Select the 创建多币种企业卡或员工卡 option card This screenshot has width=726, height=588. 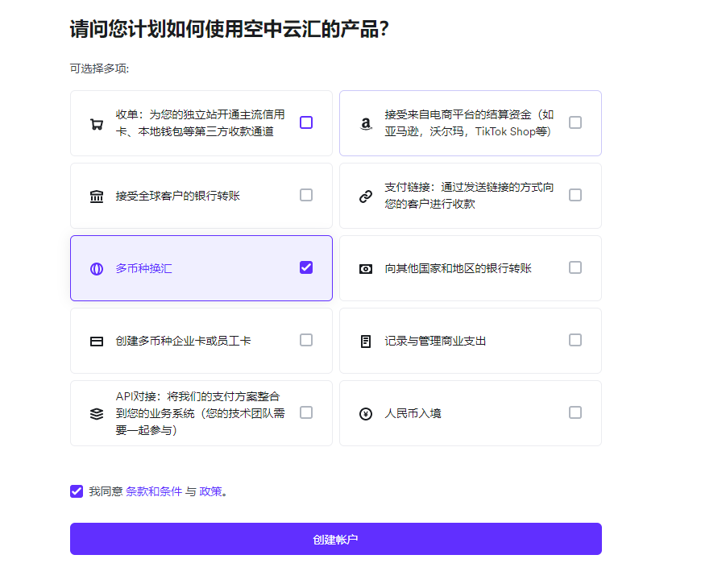201,341
